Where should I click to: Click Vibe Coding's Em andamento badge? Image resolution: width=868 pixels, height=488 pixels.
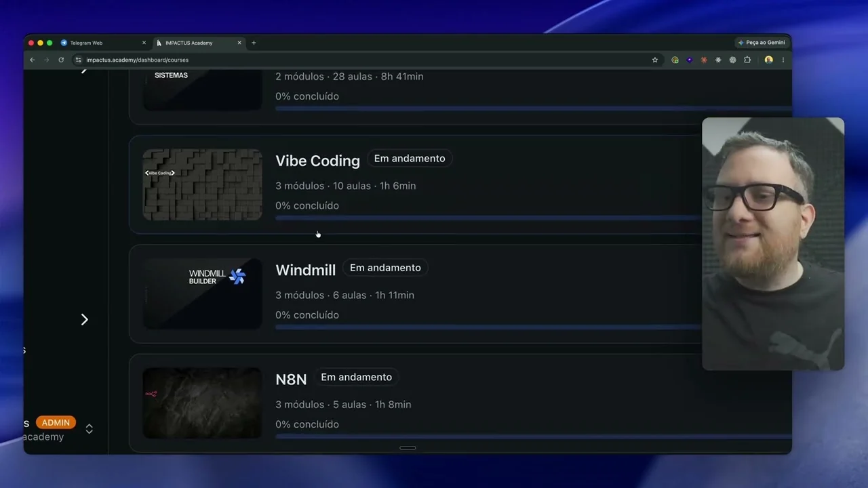point(410,159)
